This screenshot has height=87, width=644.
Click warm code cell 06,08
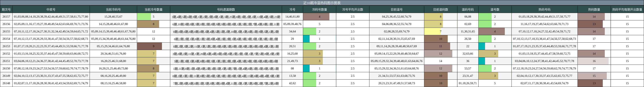point(468,17)
